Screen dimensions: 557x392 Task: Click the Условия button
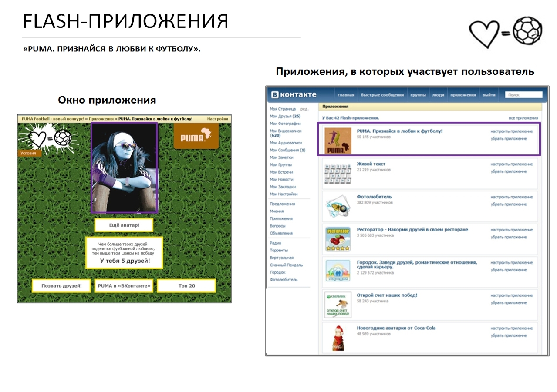[x=30, y=153]
